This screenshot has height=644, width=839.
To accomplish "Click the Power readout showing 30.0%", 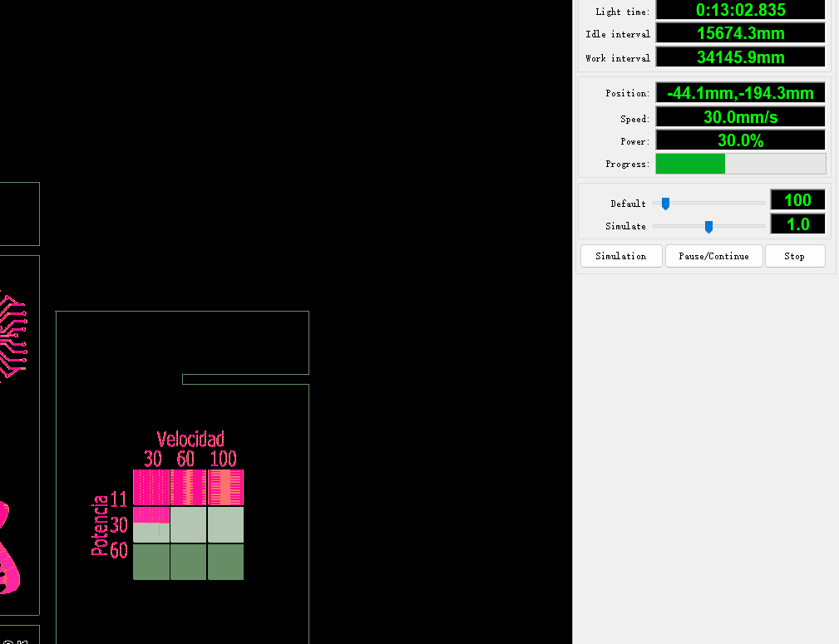I will click(x=740, y=140).
